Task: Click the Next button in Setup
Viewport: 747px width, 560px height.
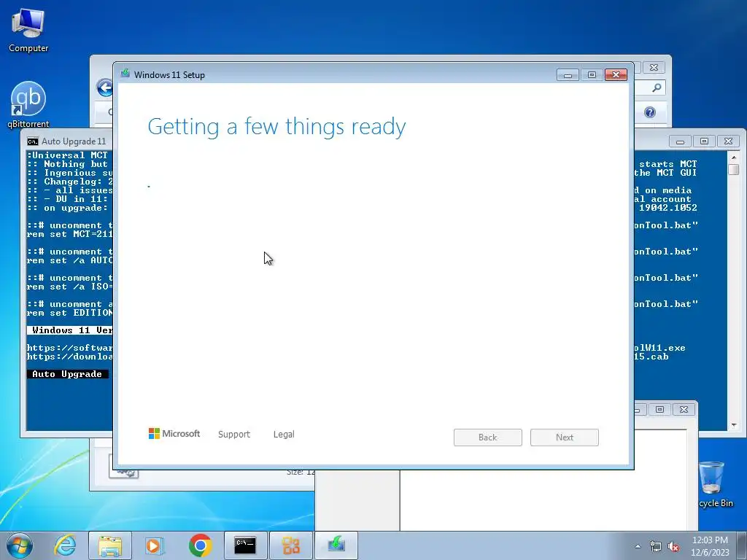Action: click(565, 437)
